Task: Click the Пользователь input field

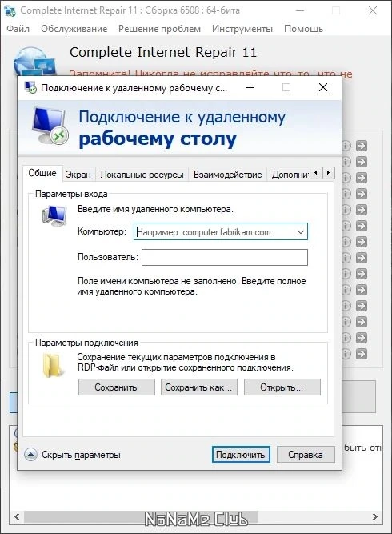Action: pyautogui.click(x=225, y=258)
